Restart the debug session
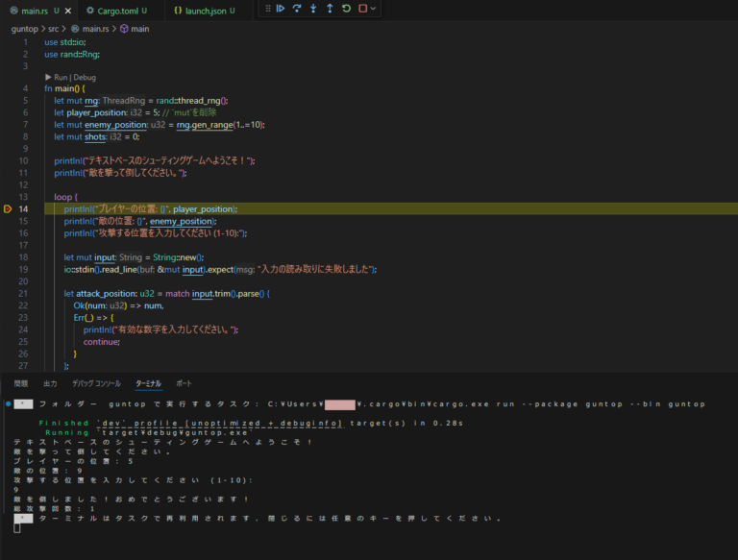This screenshot has width=738, height=560. pyautogui.click(x=346, y=9)
